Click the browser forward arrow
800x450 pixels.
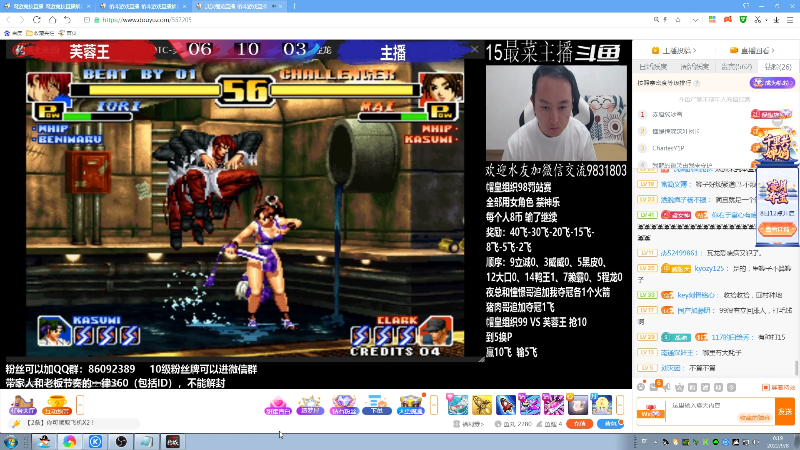pyautogui.click(x=22, y=19)
